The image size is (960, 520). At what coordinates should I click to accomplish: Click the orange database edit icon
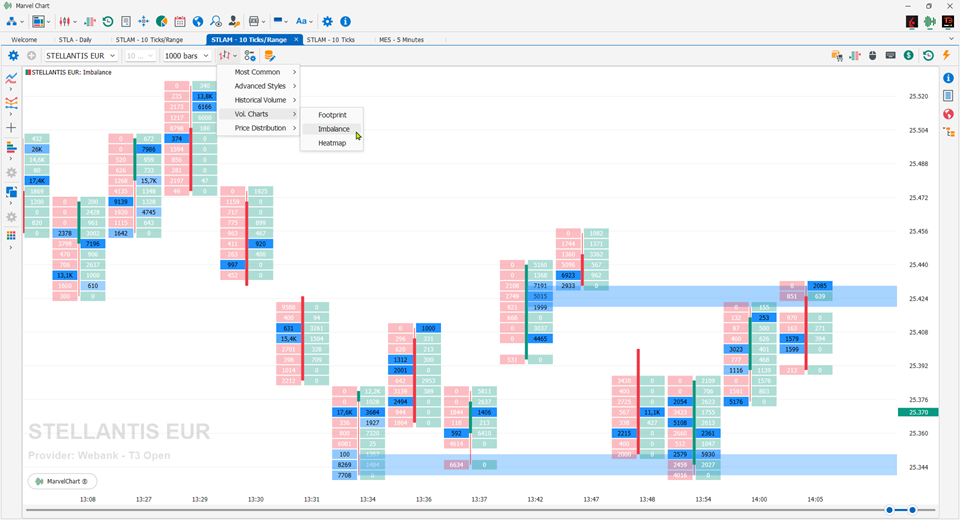coord(269,56)
